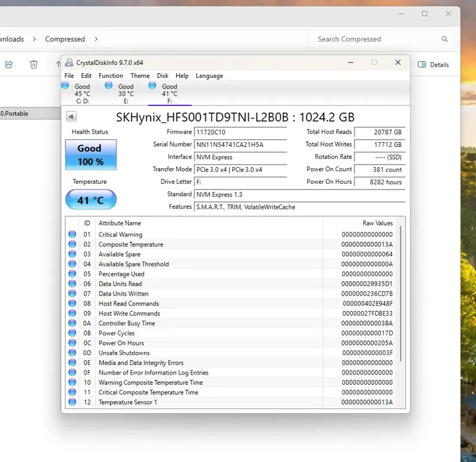Screen dimensions: 476x462
Task: Click the share icon in Explorer toolbar
Action: click(x=9, y=64)
